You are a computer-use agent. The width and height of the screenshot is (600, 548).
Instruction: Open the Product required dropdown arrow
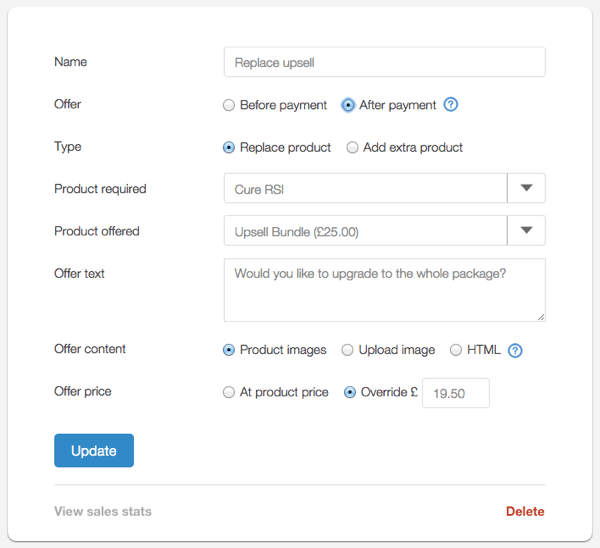[x=527, y=189]
